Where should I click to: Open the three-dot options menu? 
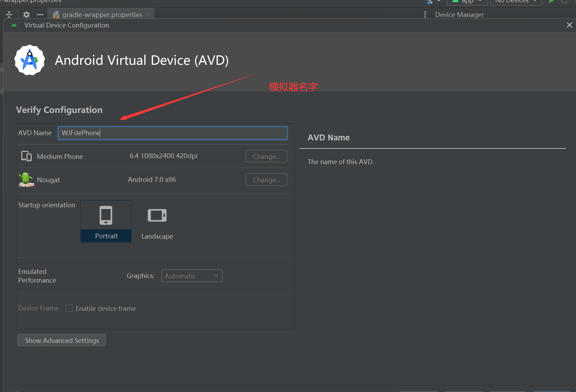(x=425, y=15)
